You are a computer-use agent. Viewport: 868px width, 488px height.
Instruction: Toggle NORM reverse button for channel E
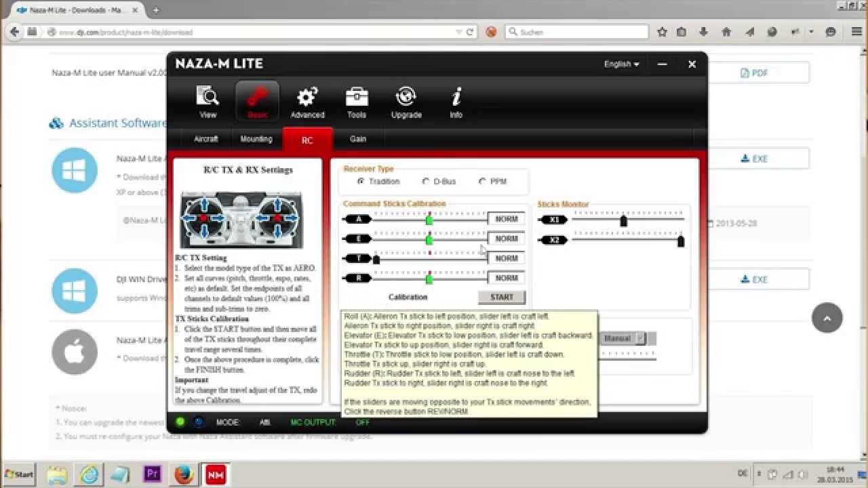click(x=507, y=239)
